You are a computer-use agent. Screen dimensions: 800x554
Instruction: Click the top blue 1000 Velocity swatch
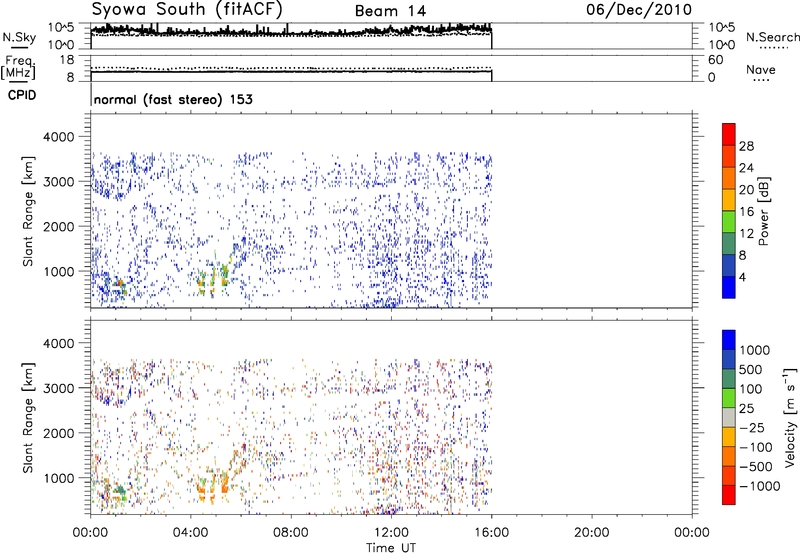click(x=729, y=340)
